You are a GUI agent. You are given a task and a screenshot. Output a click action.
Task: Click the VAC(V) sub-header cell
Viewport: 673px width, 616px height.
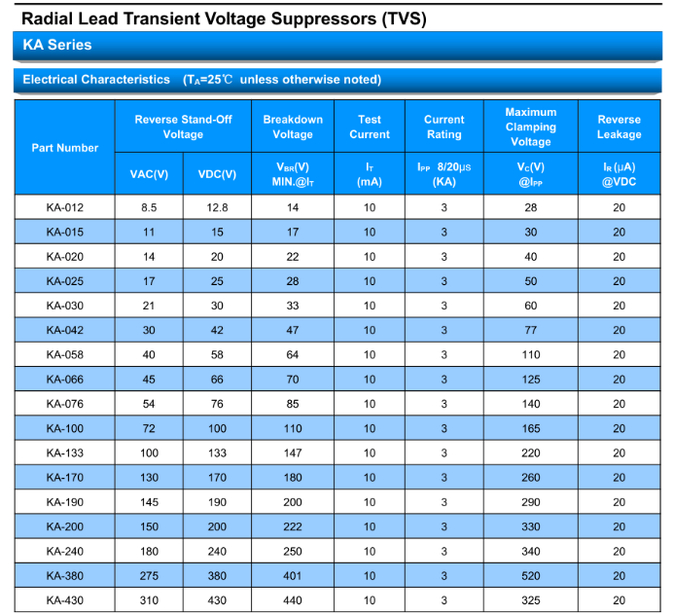coord(149,174)
